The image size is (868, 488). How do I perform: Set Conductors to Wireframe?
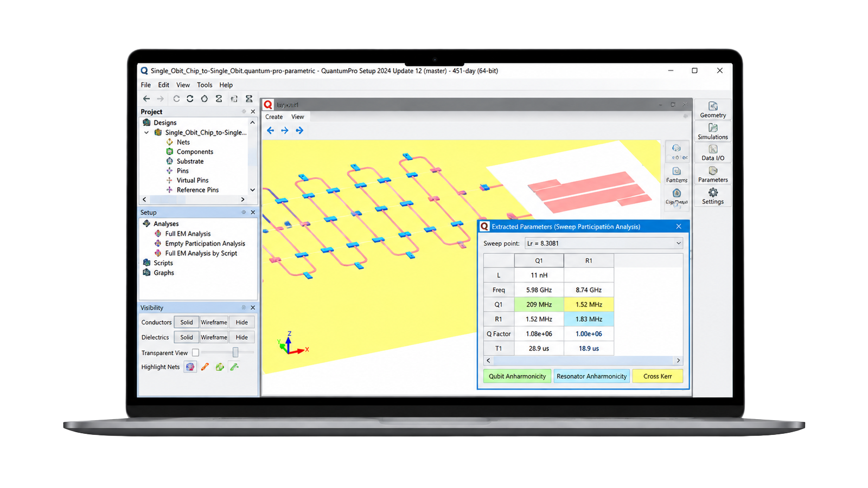click(214, 322)
